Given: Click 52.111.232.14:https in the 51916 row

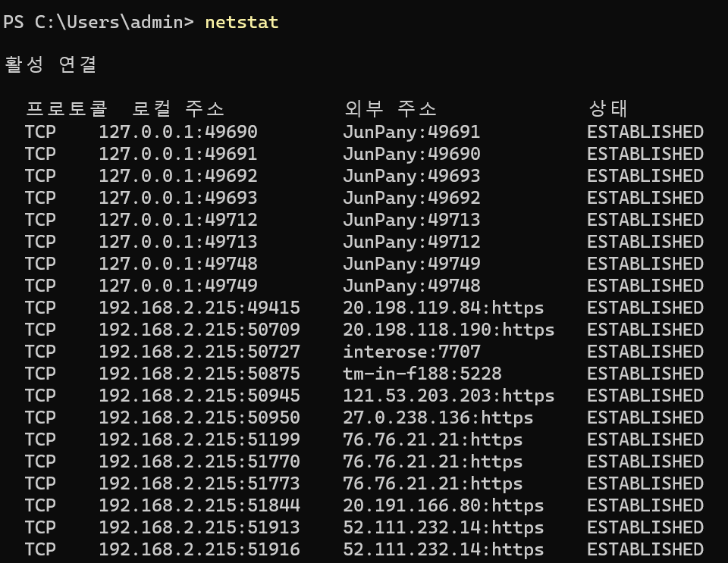Looking at the screenshot, I should [x=444, y=549].
